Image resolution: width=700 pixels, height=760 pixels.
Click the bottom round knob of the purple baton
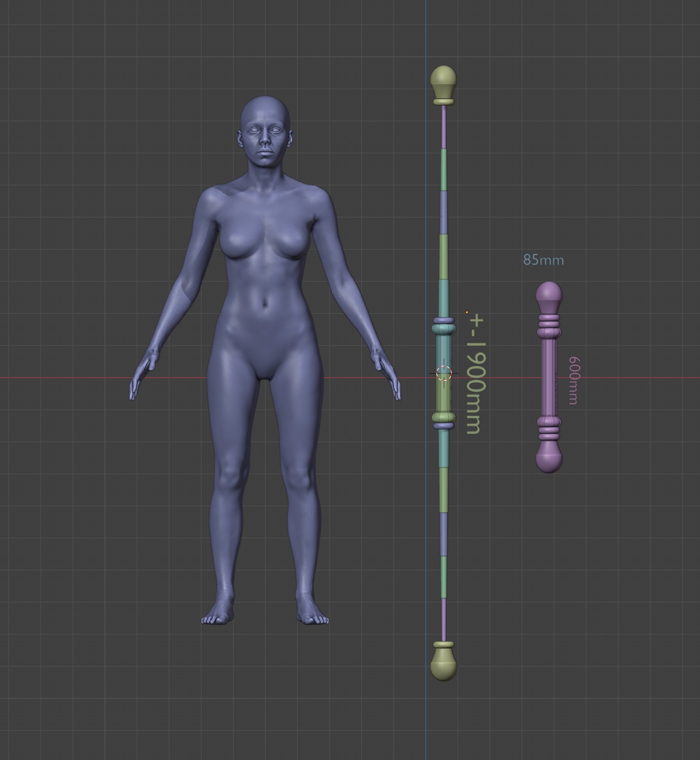[x=549, y=457]
